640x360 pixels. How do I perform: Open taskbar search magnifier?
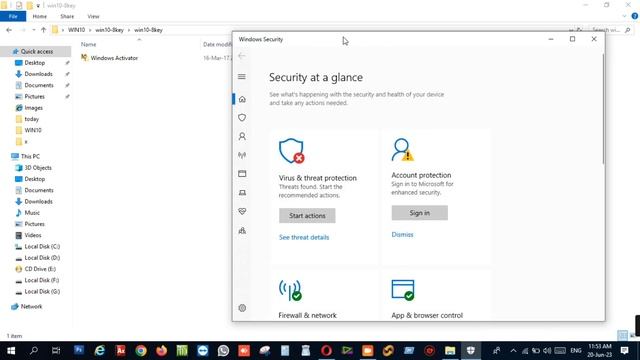pyautogui.click(x=34, y=351)
